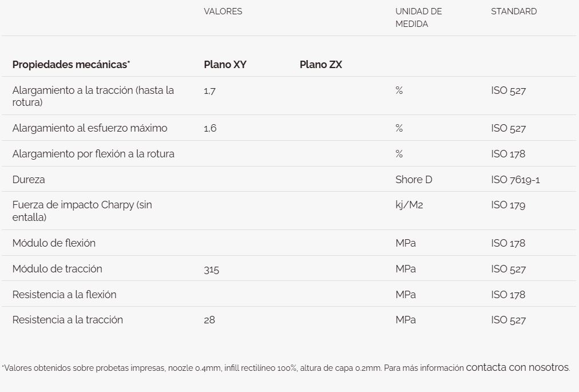Select the 'Módulo de tracción' row label
The image size is (579, 392).
(x=57, y=268)
